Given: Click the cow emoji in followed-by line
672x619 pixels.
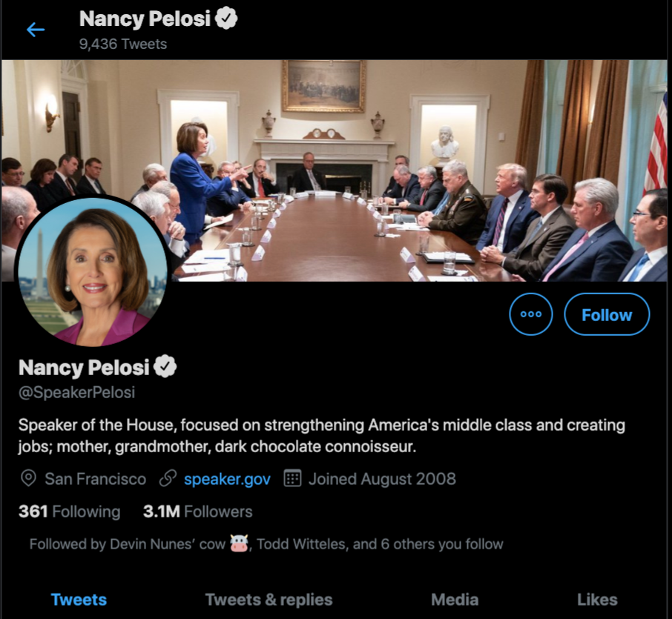Looking at the screenshot, I should click(239, 544).
